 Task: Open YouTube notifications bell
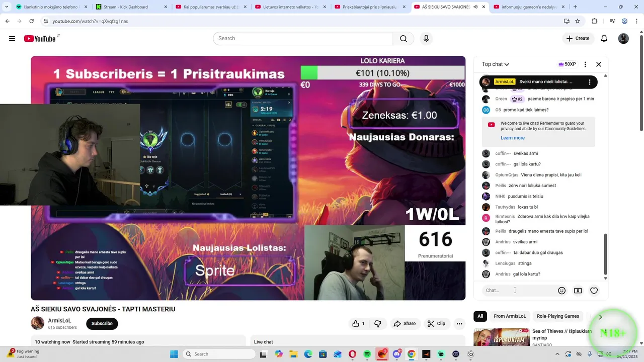pyautogui.click(x=604, y=39)
